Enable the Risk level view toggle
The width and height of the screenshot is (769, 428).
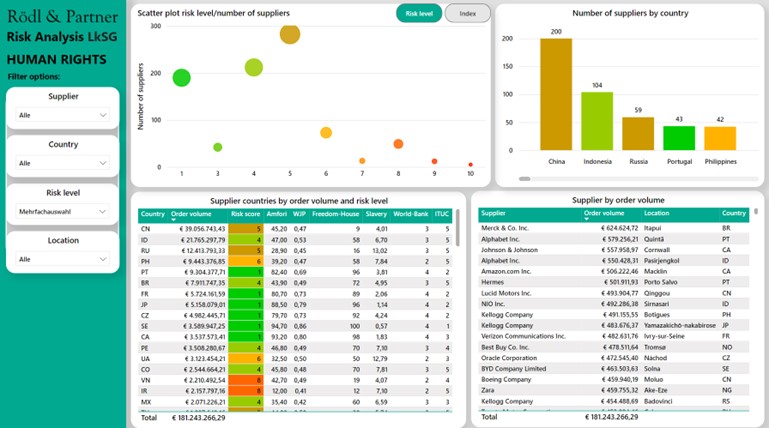tap(418, 13)
